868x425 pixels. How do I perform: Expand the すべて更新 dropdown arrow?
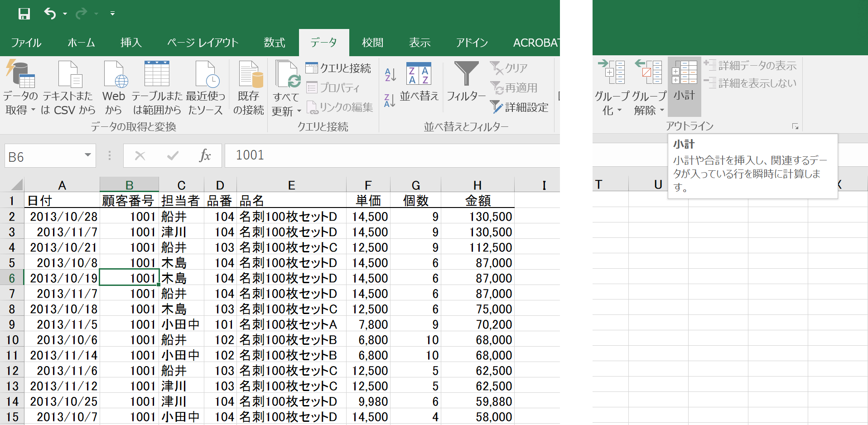[x=299, y=111]
